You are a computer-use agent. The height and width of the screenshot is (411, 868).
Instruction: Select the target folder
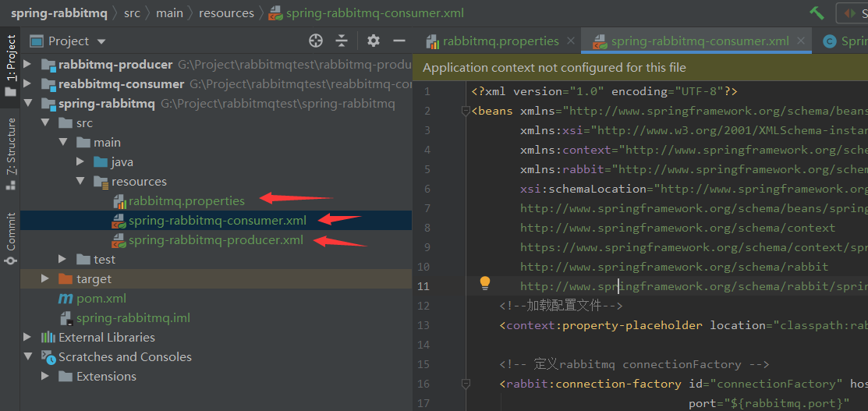point(94,278)
